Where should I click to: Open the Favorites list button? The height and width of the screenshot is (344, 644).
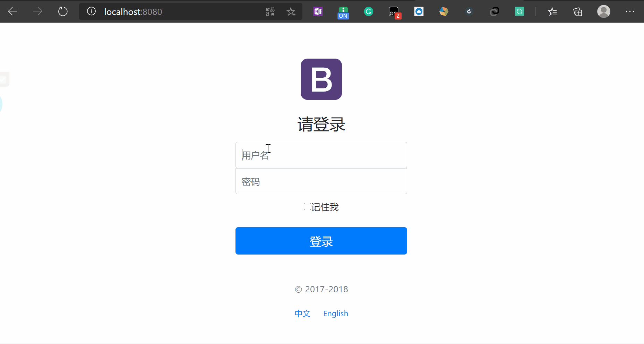coord(552,12)
